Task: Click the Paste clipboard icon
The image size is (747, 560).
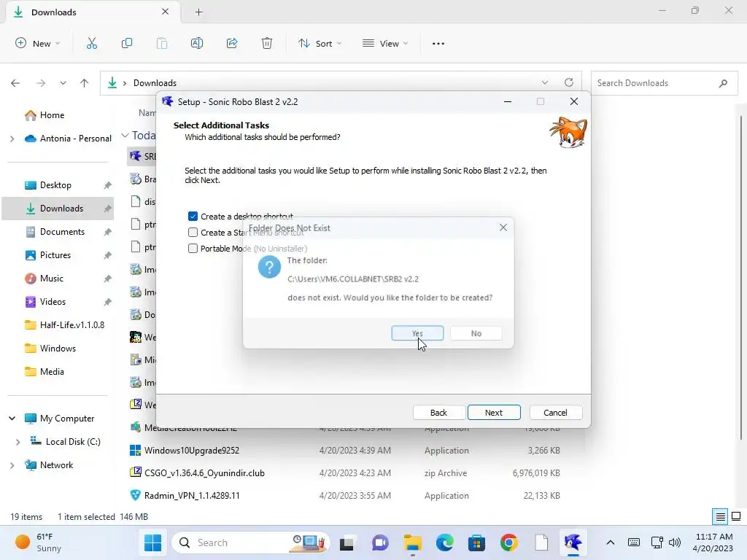Action: pyautogui.click(x=162, y=43)
